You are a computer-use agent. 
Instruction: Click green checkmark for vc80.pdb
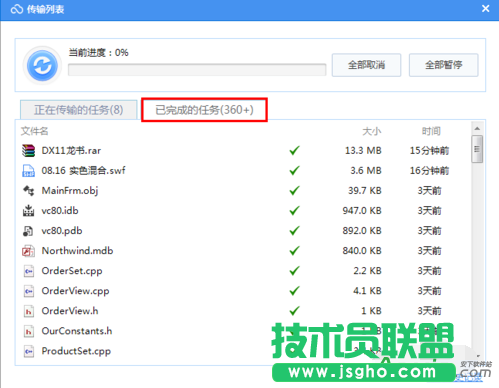click(x=294, y=231)
